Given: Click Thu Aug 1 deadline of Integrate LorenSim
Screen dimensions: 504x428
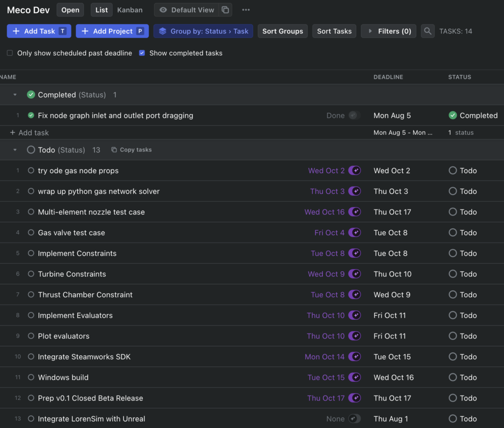Looking at the screenshot, I should click(391, 419).
